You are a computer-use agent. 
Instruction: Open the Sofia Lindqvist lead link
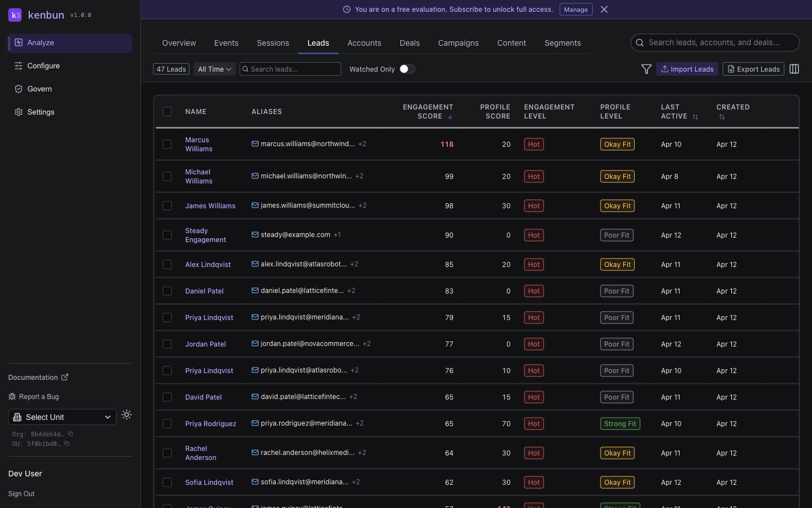[x=209, y=483]
